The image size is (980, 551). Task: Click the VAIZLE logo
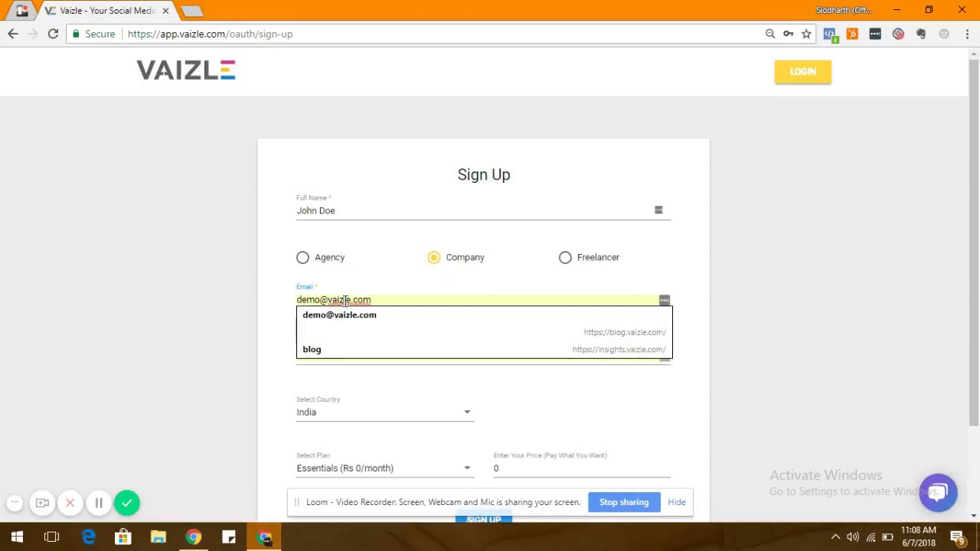tap(186, 70)
